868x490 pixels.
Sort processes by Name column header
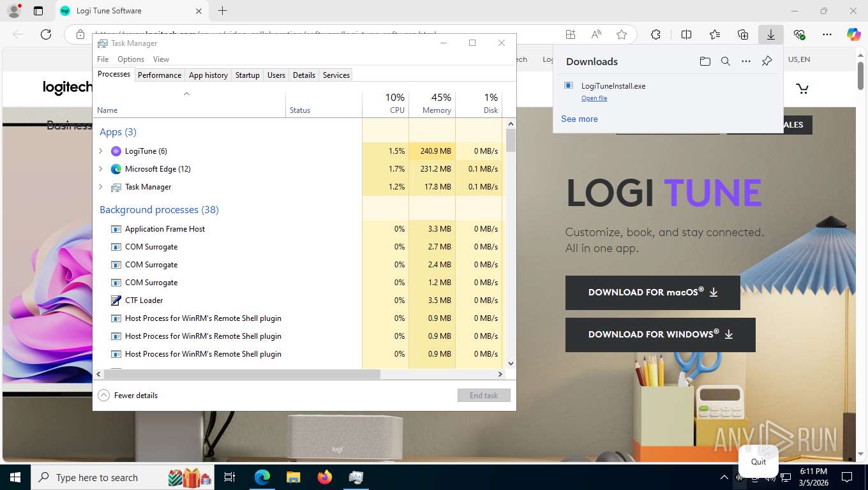point(189,104)
